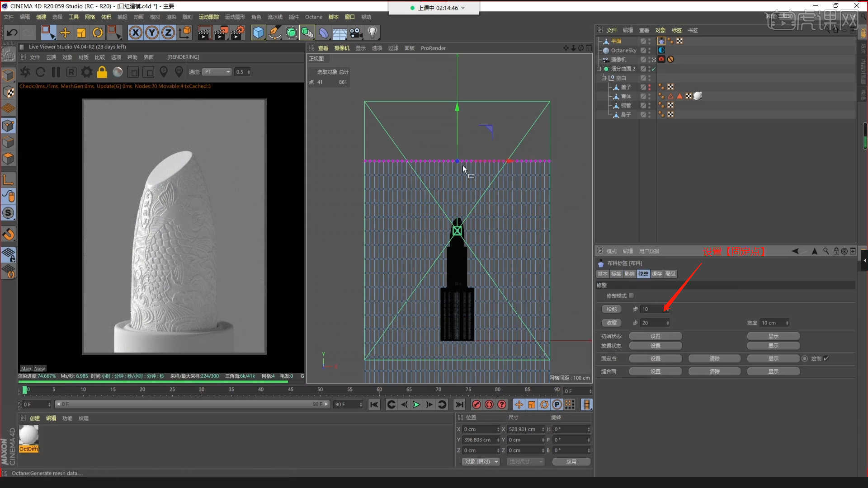The height and width of the screenshot is (488, 868).
Task: Click frame 45 on the timeline ruler
Action: pyautogui.click(x=291, y=390)
